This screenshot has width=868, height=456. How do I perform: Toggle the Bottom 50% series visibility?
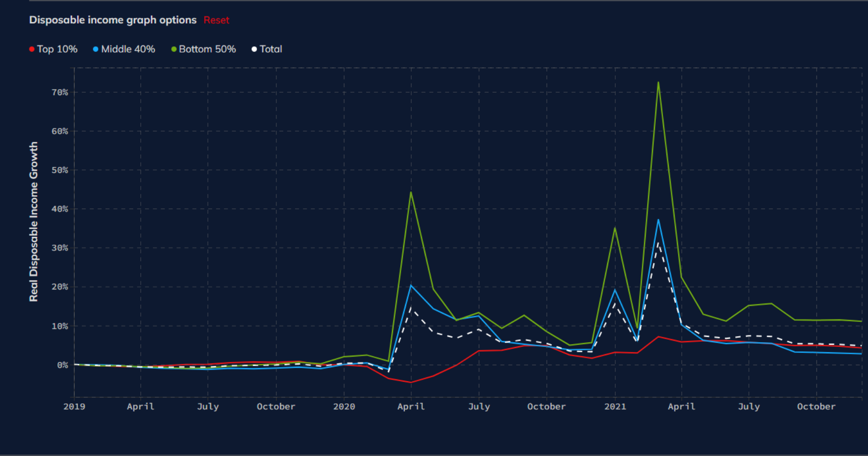click(x=207, y=49)
